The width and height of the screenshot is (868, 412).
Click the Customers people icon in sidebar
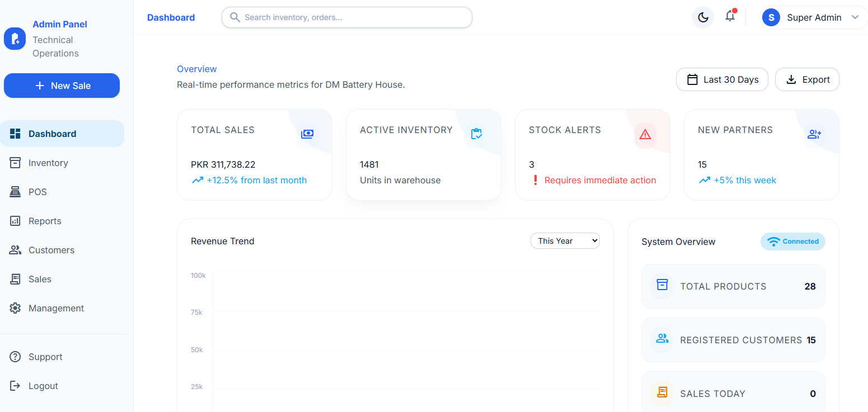pyautogui.click(x=15, y=250)
